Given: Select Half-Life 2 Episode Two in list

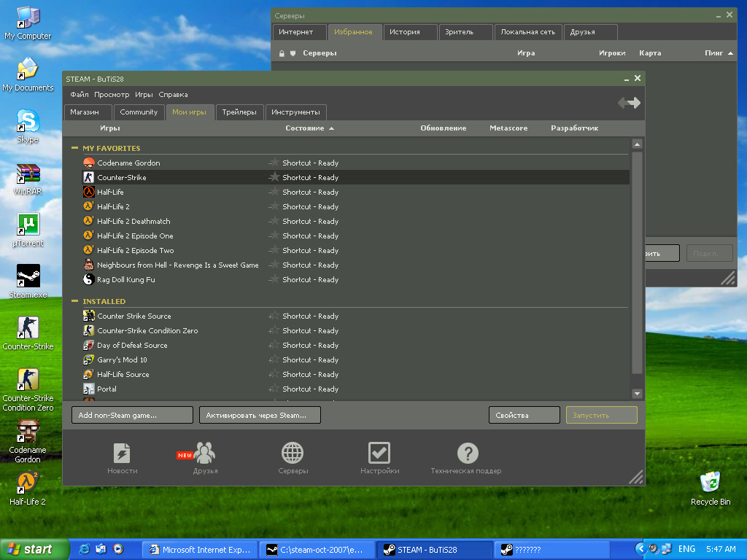Looking at the screenshot, I should tap(136, 250).
